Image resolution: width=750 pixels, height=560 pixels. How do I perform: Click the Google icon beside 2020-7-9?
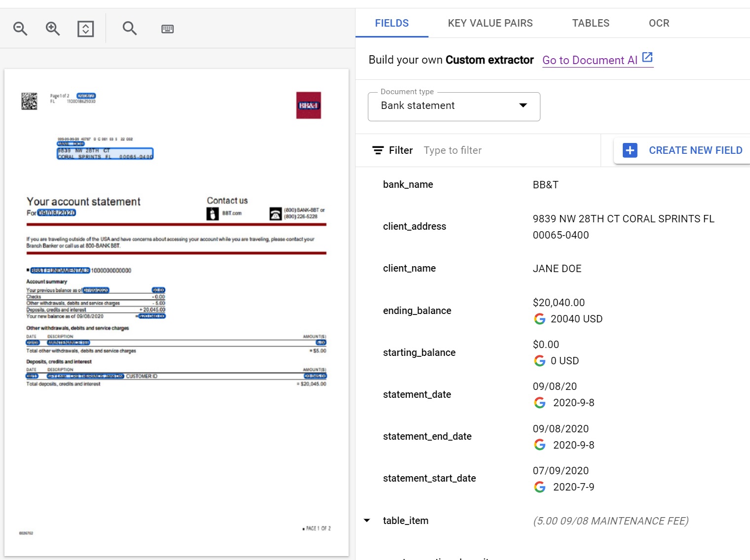[540, 487]
